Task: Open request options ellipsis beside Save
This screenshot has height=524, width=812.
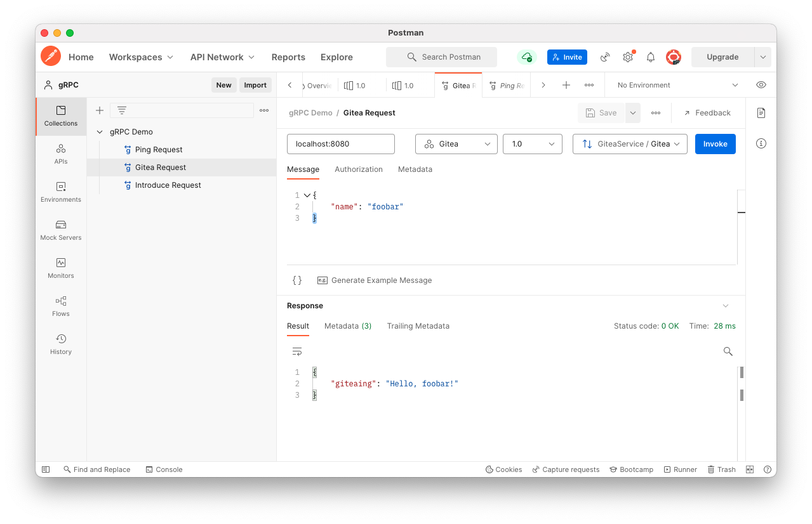Action: pos(656,113)
